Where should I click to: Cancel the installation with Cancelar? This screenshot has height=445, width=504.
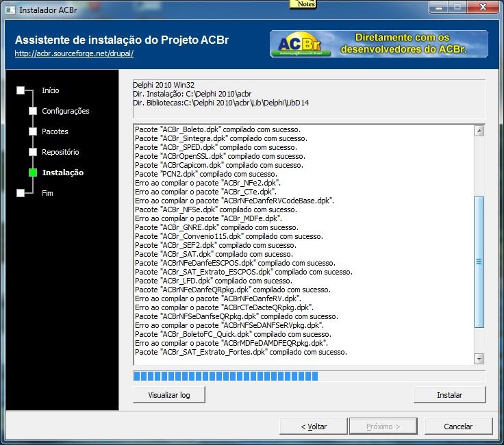[x=458, y=427]
